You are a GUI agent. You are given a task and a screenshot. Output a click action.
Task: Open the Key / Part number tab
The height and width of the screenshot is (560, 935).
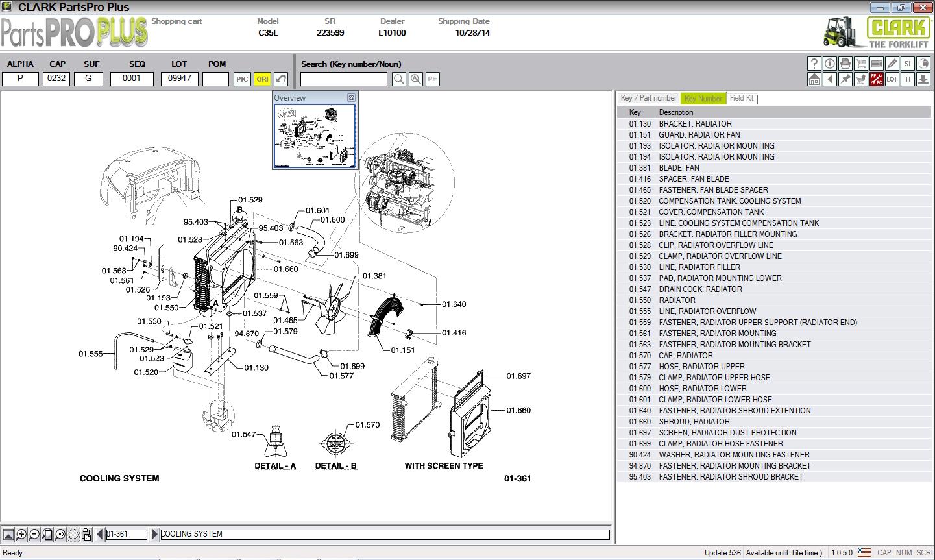coord(648,98)
